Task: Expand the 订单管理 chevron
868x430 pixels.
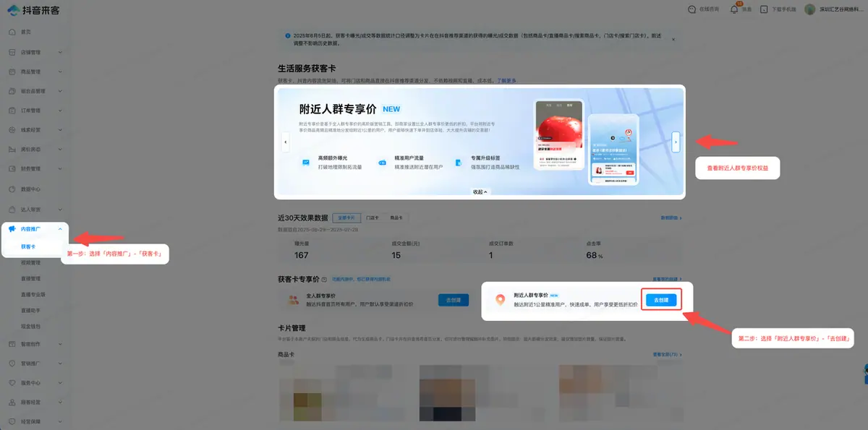Action: (x=60, y=111)
